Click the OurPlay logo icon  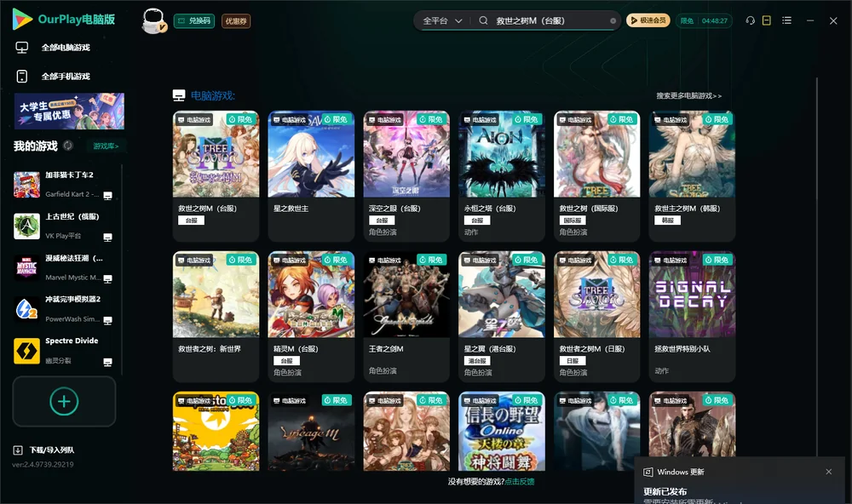[22, 20]
